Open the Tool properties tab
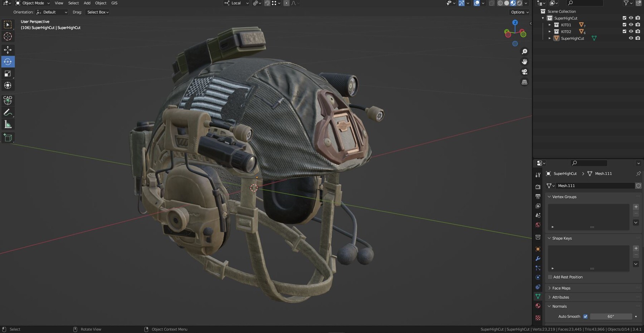Viewport: 644px width, 333px height. click(x=538, y=175)
